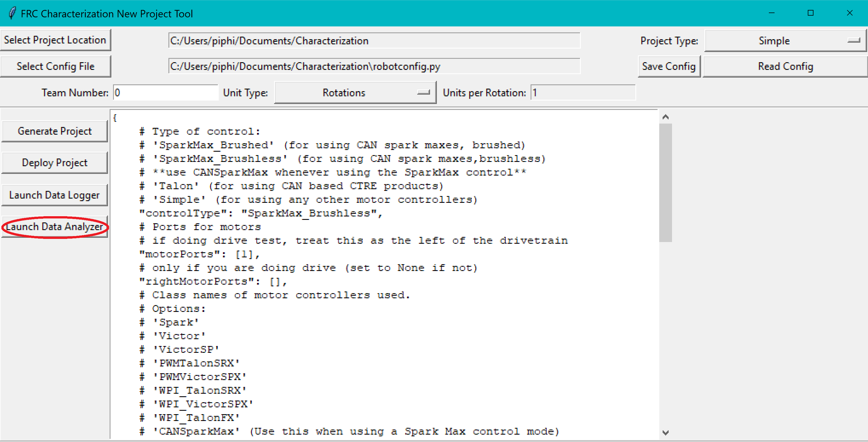The image size is (868, 442).
Task: Click the 'SparkMax_Brushless' comment line
Action: pyautogui.click(x=342, y=159)
